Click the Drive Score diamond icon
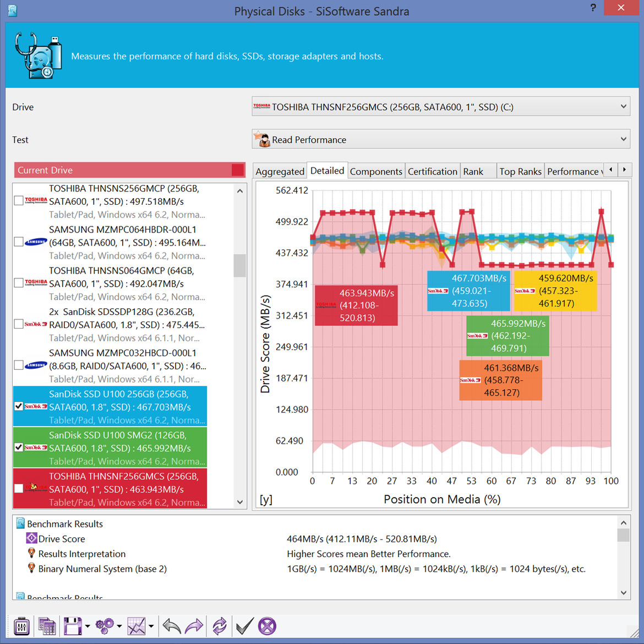 (31, 538)
